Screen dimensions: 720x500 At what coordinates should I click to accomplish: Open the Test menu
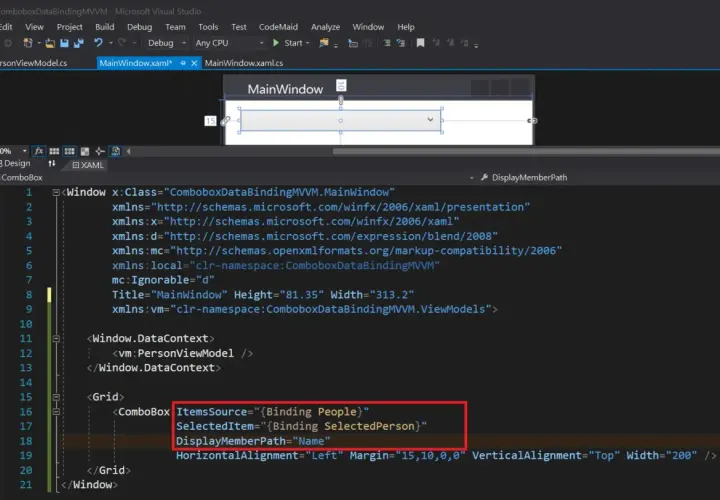point(239,27)
